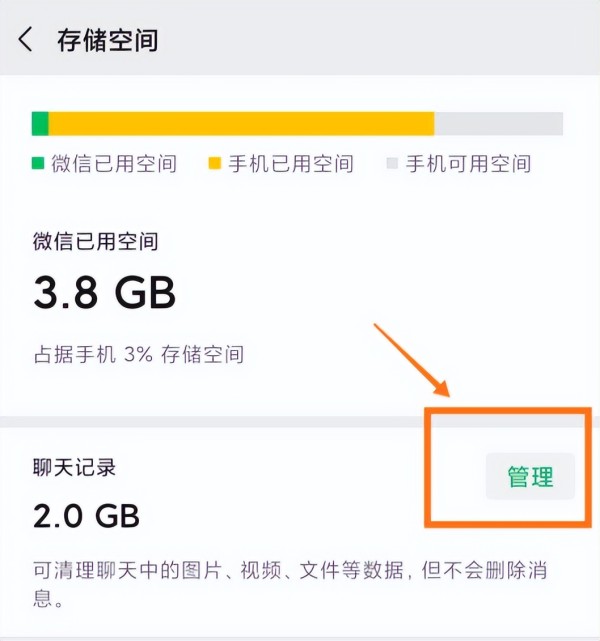This screenshot has height=641, width=600.
Task: Tap the 聊天记录 section heading
Action: coord(74,467)
